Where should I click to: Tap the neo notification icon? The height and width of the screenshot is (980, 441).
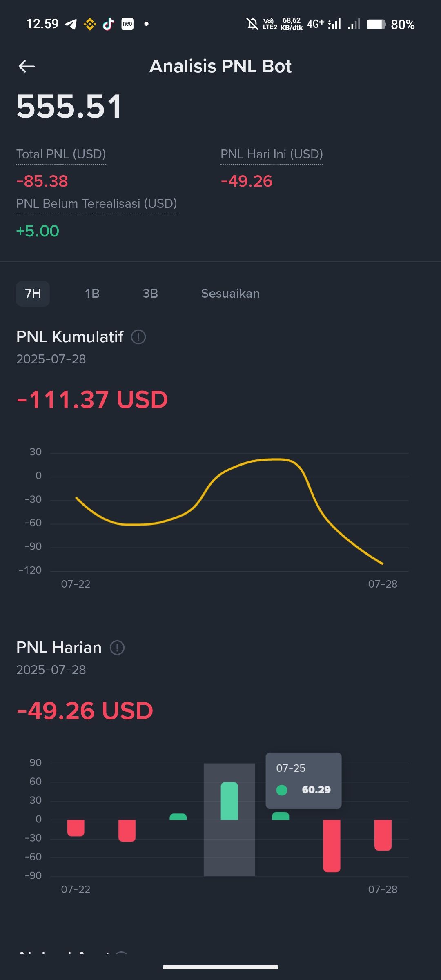pos(127,24)
